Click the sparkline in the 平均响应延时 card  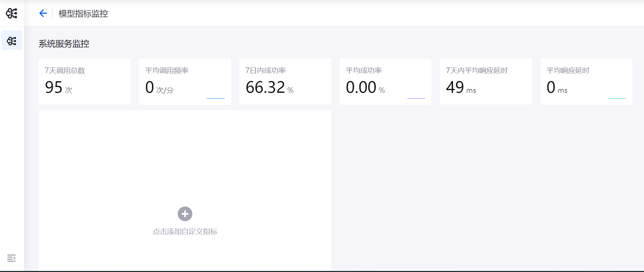[x=617, y=98]
